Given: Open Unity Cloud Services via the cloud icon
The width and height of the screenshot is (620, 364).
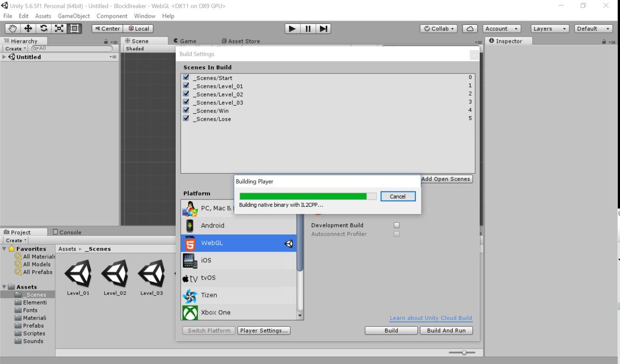Looking at the screenshot, I should (x=469, y=29).
